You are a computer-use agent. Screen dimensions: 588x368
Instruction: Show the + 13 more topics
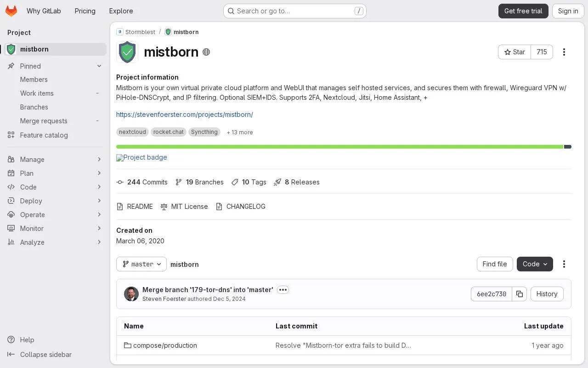(240, 132)
